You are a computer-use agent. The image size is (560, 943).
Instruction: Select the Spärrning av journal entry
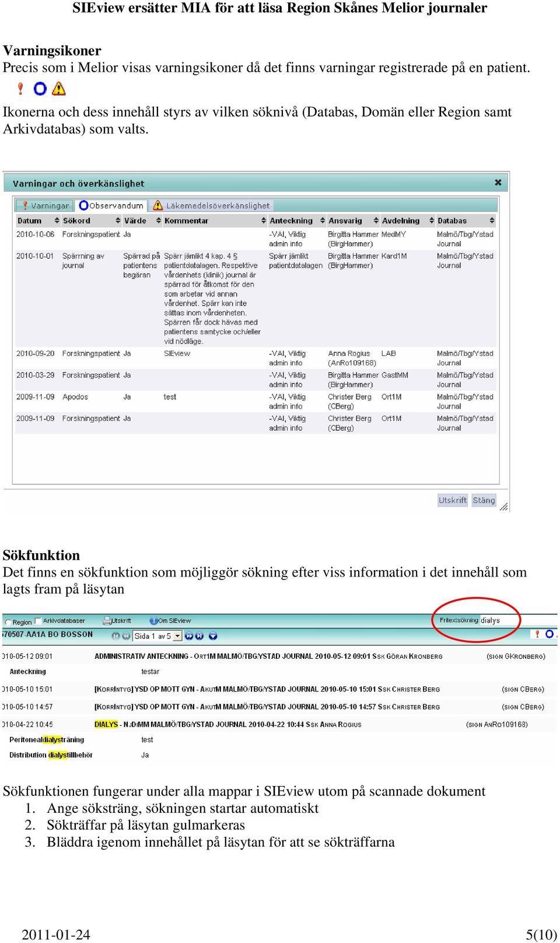[x=83, y=260]
